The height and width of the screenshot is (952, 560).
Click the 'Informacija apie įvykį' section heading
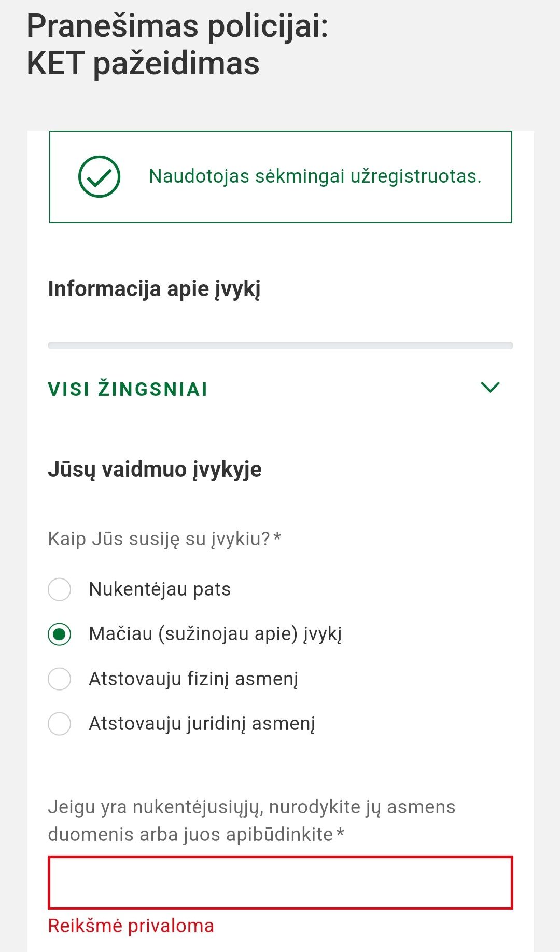(x=154, y=289)
